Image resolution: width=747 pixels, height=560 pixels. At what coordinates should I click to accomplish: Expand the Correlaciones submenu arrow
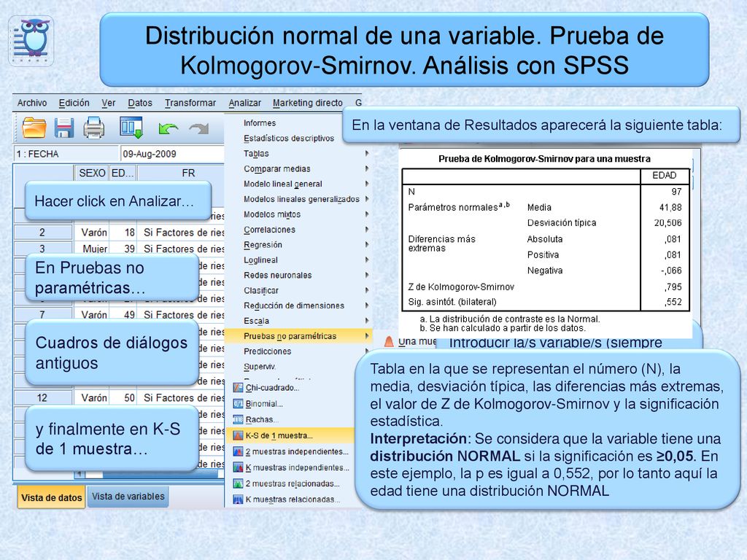point(367,230)
